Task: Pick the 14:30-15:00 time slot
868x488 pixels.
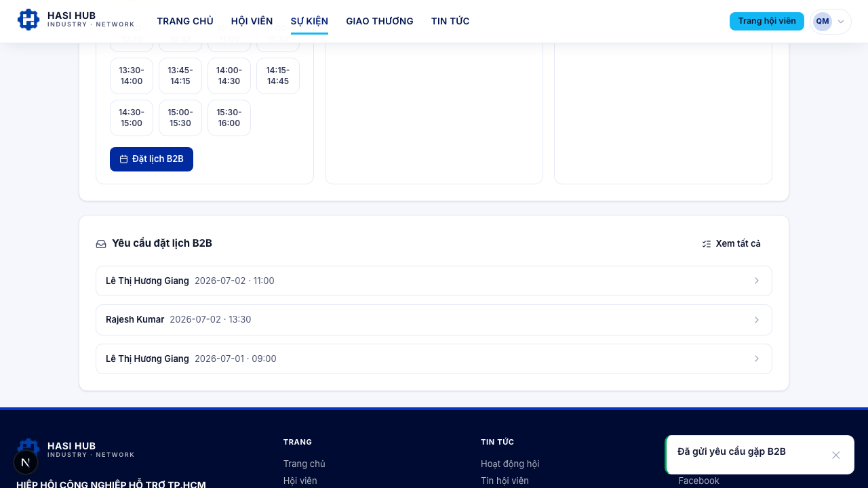Action: (x=132, y=118)
